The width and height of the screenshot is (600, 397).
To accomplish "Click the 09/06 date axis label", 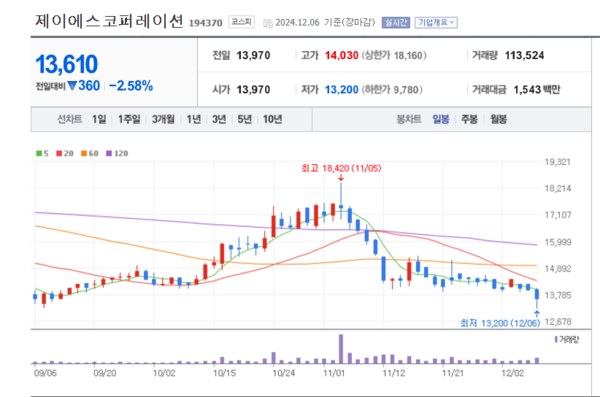I will [x=45, y=373].
